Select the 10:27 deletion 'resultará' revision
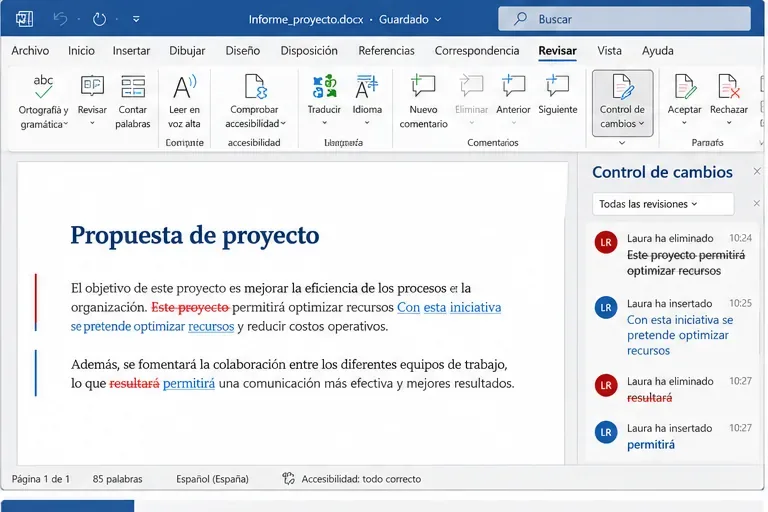 point(672,390)
